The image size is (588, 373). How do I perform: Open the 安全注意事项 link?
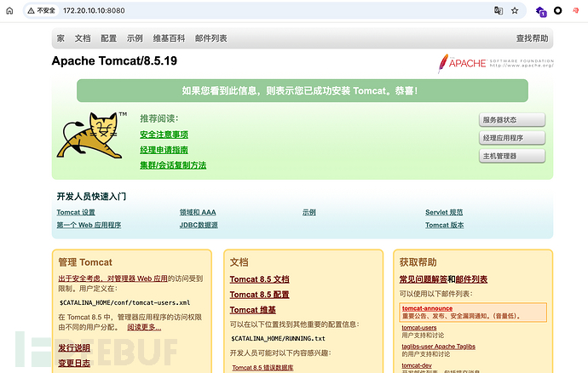point(164,135)
